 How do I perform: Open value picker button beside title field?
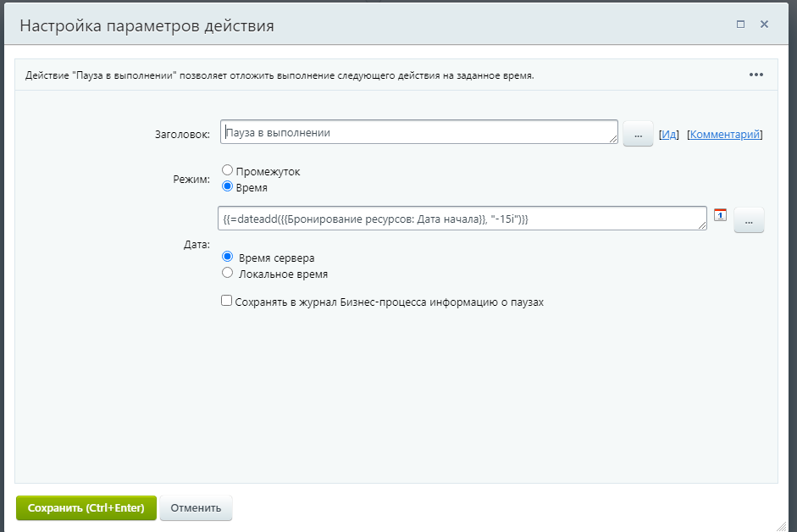[638, 135]
